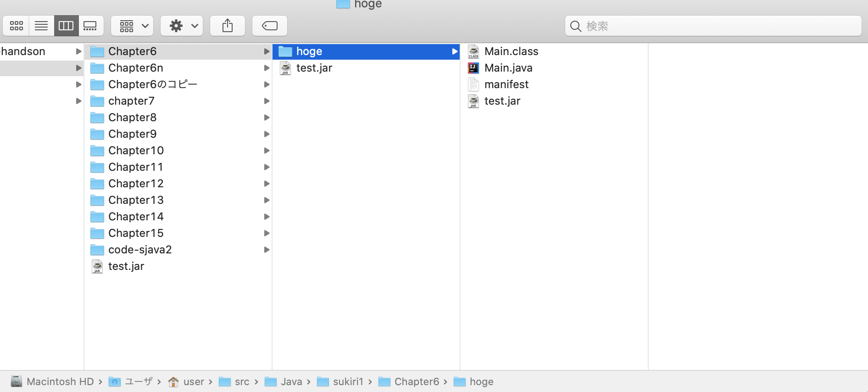Switch to list view mode

coord(41,26)
